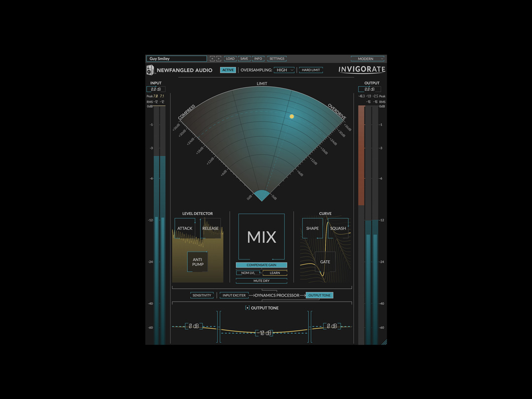Open the Info button
Image resolution: width=532 pixels, height=399 pixels.
[258, 59]
